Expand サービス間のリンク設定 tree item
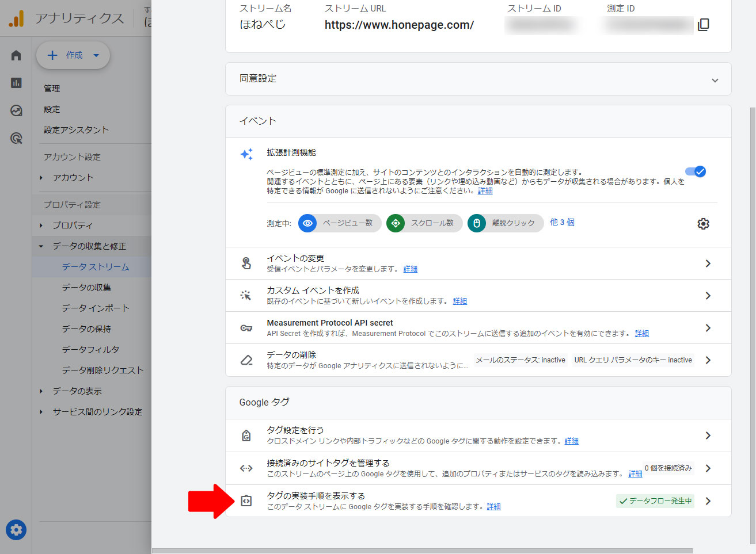 click(41, 412)
